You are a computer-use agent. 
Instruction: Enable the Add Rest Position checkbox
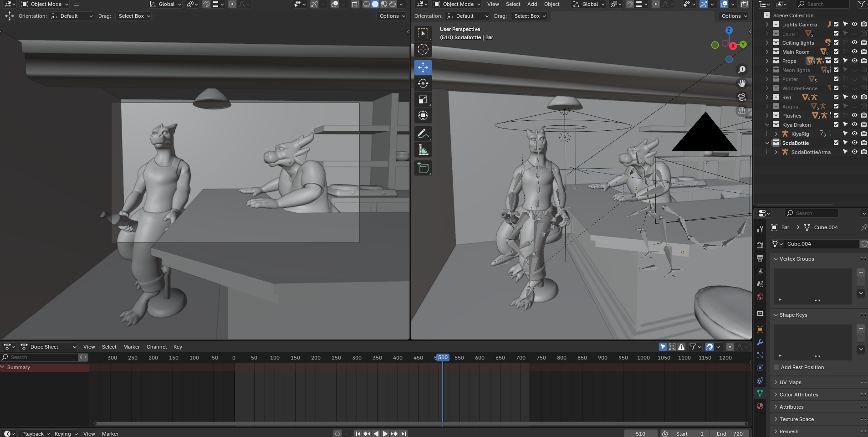point(777,367)
